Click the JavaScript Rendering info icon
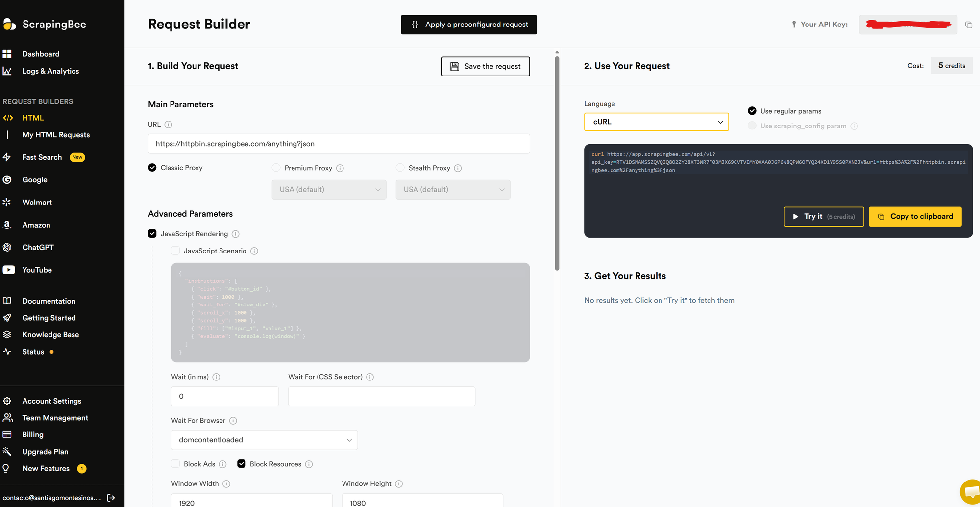This screenshot has width=980, height=507. coord(236,234)
